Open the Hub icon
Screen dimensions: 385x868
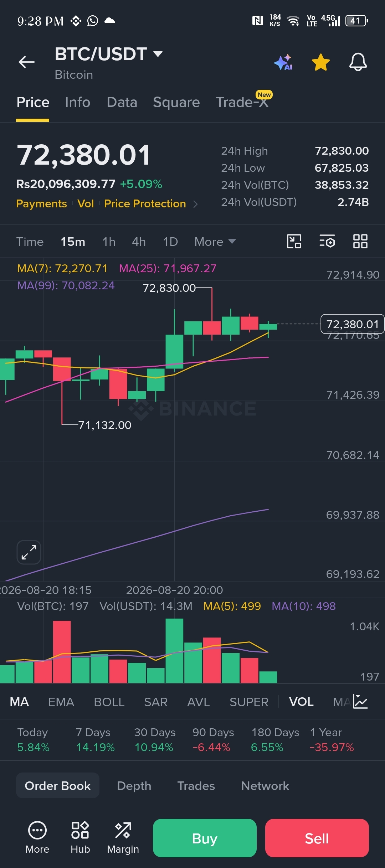80,837
